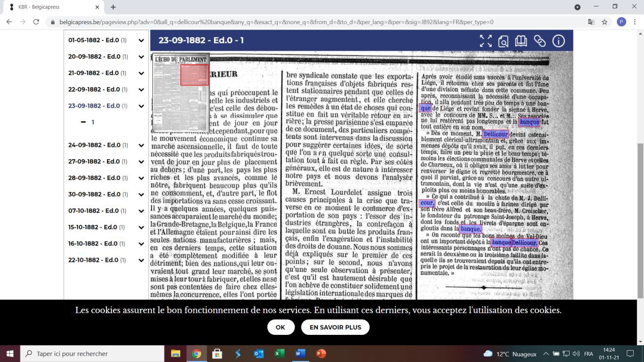Reload the page using the refresh icon
This screenshot has height=362, width=644.
tap(36, 22)
